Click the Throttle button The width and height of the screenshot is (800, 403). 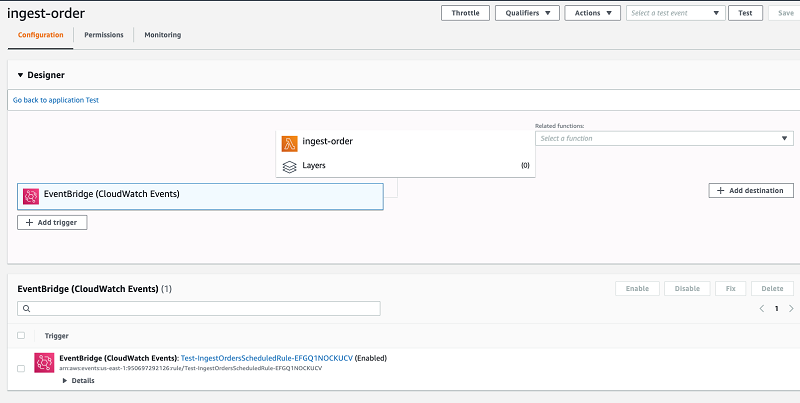click(465, 13)
